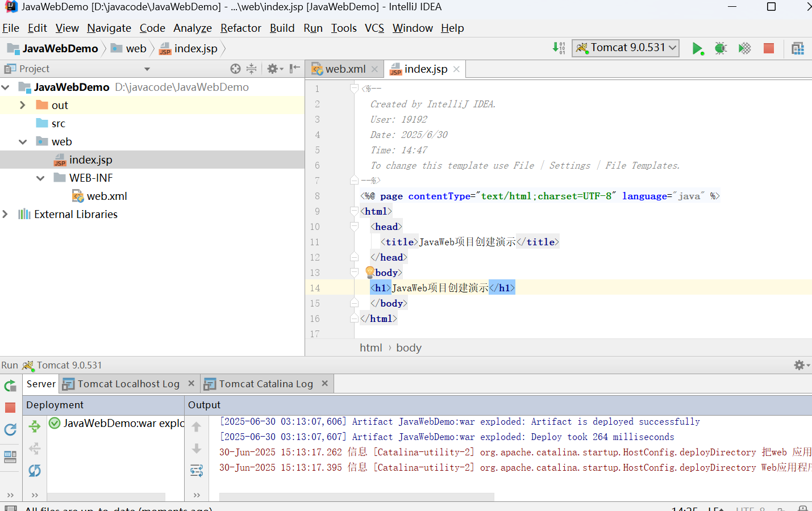Open Project Structure icon in top toolbar
Screen dimensions: 812x511
click(798, 49)
